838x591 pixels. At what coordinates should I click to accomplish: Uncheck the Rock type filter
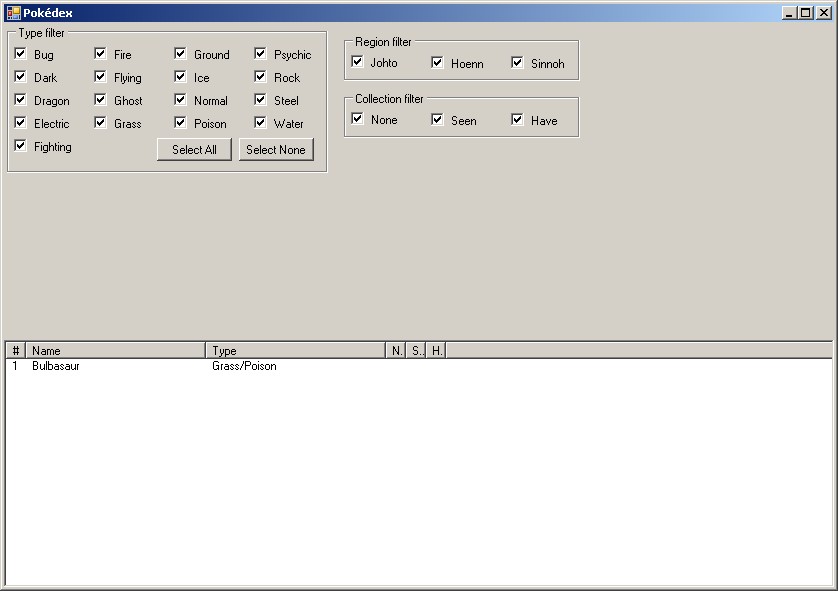coord(260,77)
